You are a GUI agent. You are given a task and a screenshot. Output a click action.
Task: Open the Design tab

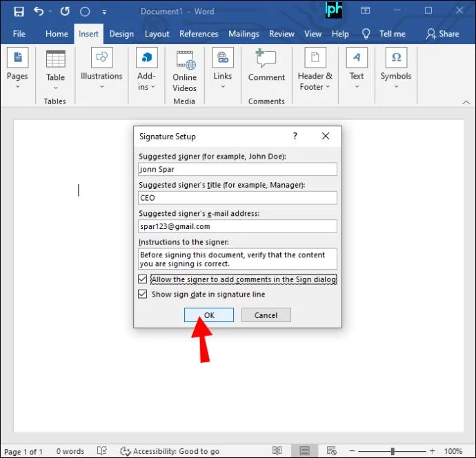[x=121, y=34]
